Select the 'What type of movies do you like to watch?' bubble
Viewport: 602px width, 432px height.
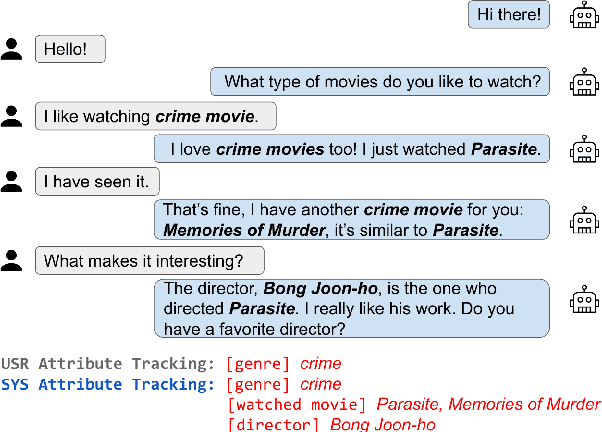click(380, 82)
